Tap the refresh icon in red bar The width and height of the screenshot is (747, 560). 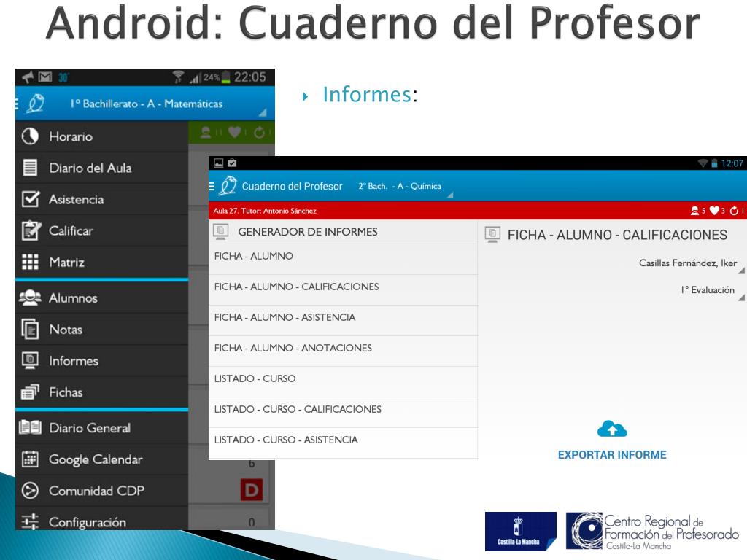tap(734, 211)
